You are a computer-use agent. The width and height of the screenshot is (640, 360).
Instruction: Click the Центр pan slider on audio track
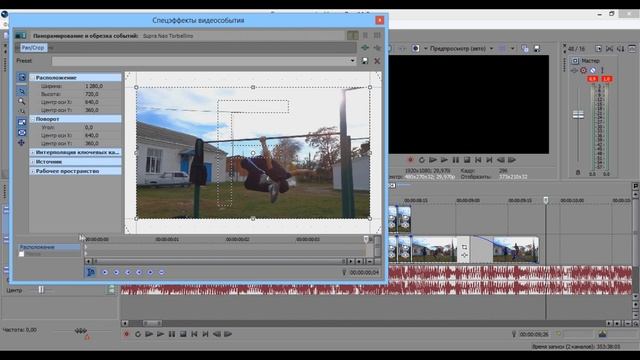pos(41,290)
